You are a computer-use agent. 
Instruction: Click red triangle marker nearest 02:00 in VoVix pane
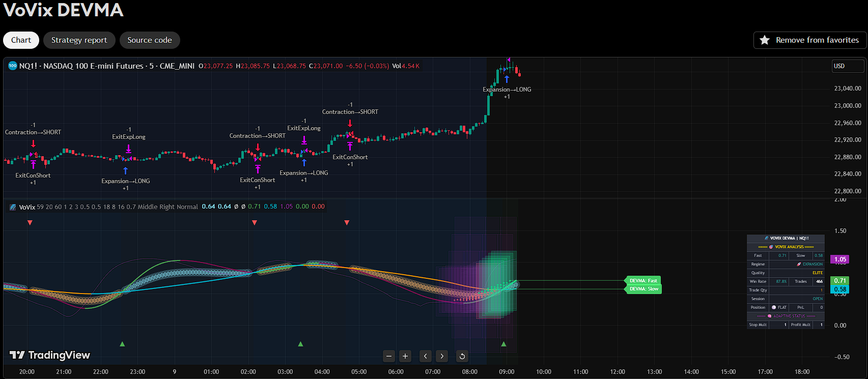(255, 223)
